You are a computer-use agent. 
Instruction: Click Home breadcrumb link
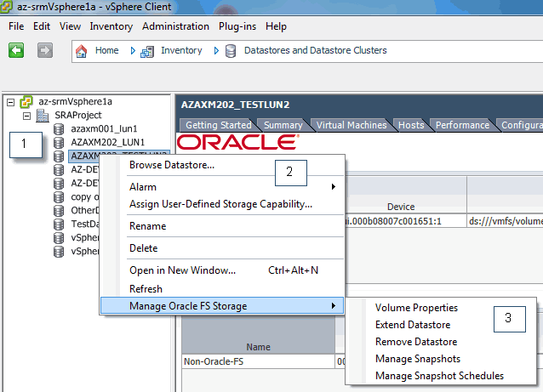106,50
